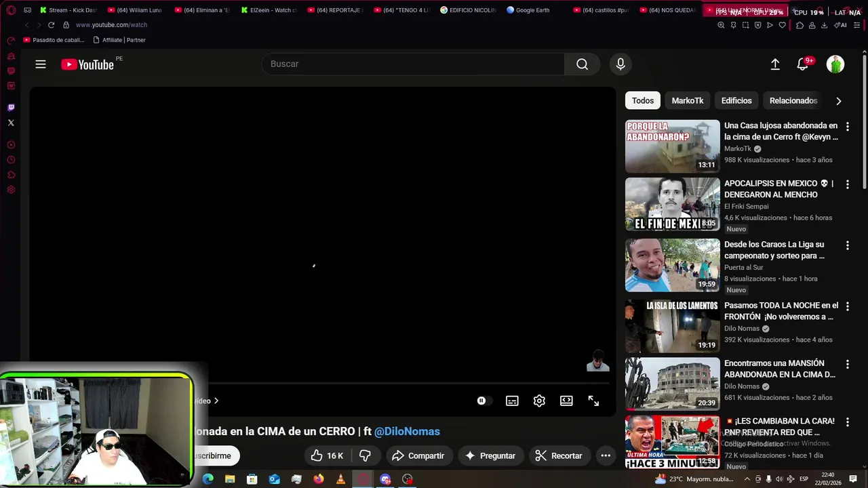868x488 pixels.
Task: Open Firefox from the taskbar
Action: [x=319, y=479]
